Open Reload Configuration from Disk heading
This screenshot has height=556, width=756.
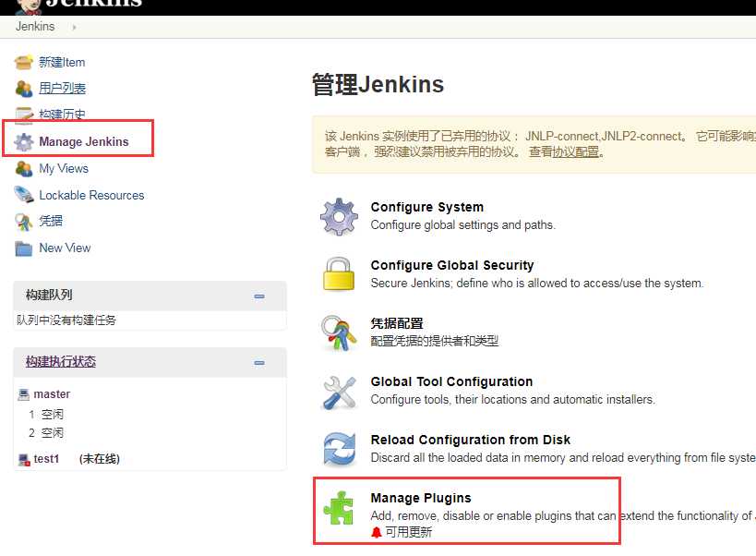click(471, 440)
